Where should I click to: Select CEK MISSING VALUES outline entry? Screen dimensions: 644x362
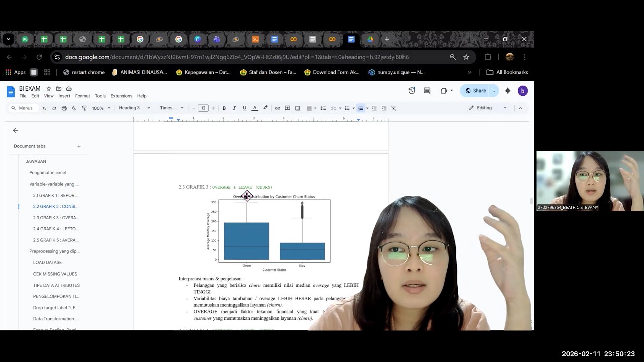click(55, 274)
